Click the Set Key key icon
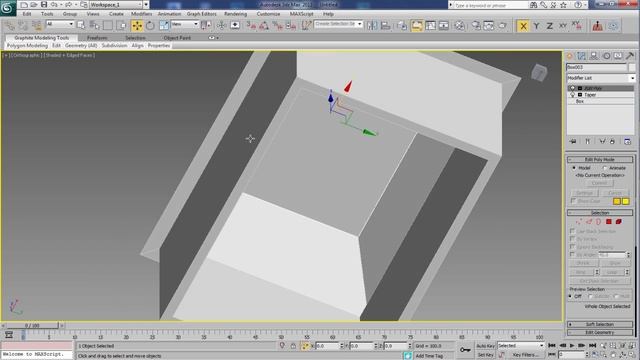The height and width of the screenshot is (360, 640). (x=465, y=349)
